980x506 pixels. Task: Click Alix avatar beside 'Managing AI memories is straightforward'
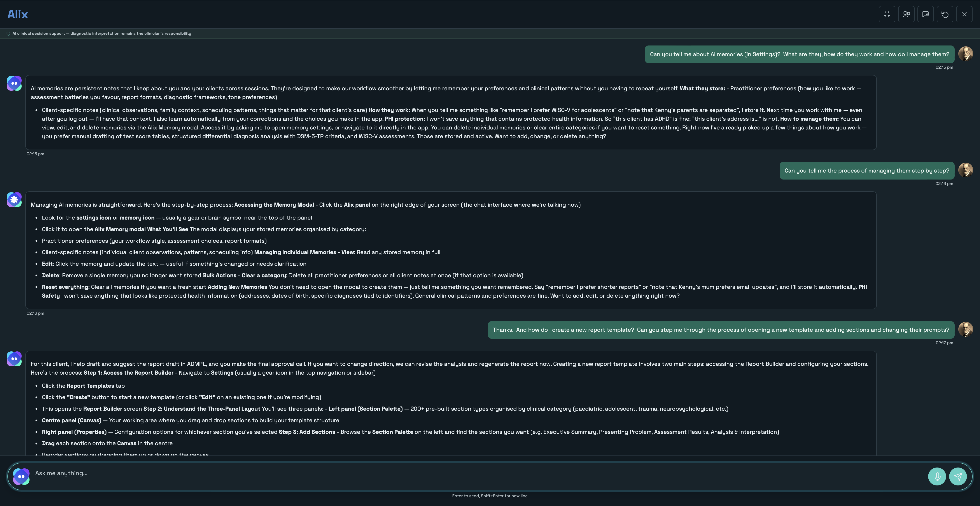tap(14, 200)
